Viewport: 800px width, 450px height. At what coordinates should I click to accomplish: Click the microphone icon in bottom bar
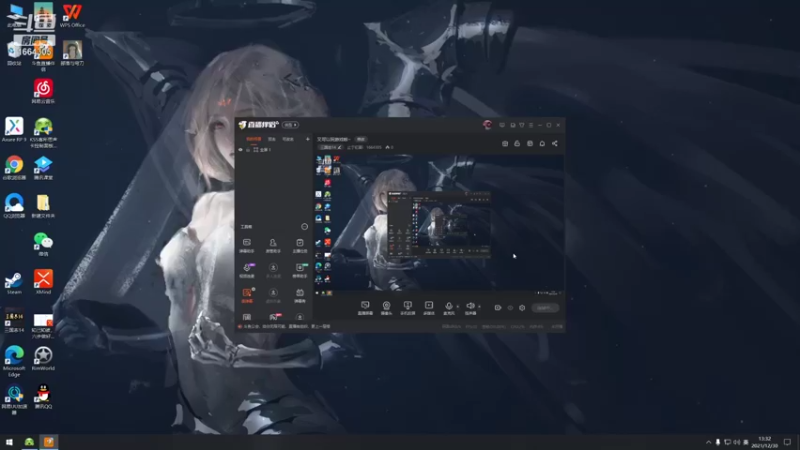pyautogui.click(x=449, y=306)
